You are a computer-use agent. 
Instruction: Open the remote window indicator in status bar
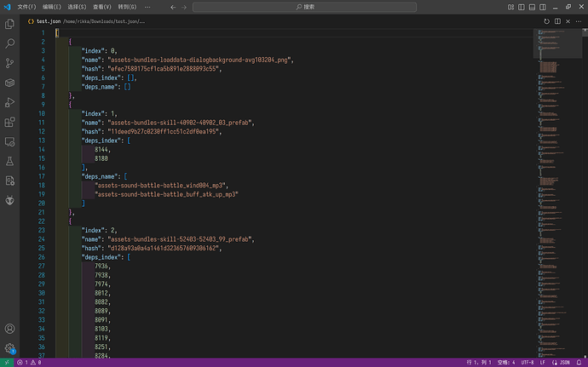point(7,363)
